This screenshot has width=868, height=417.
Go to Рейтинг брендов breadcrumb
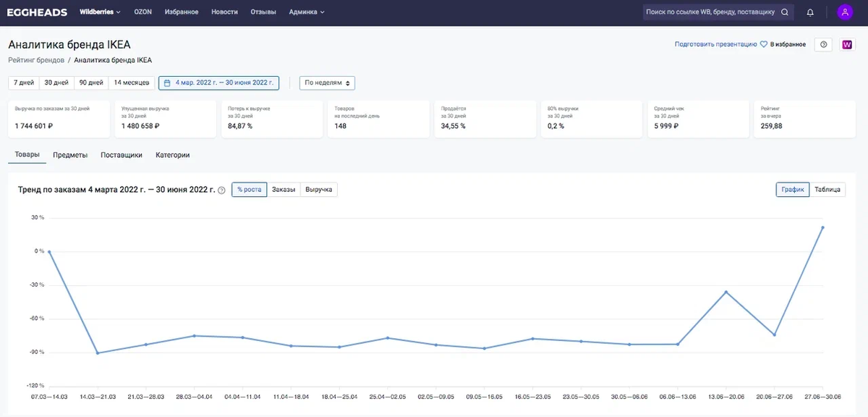click(x=36, y=60)
